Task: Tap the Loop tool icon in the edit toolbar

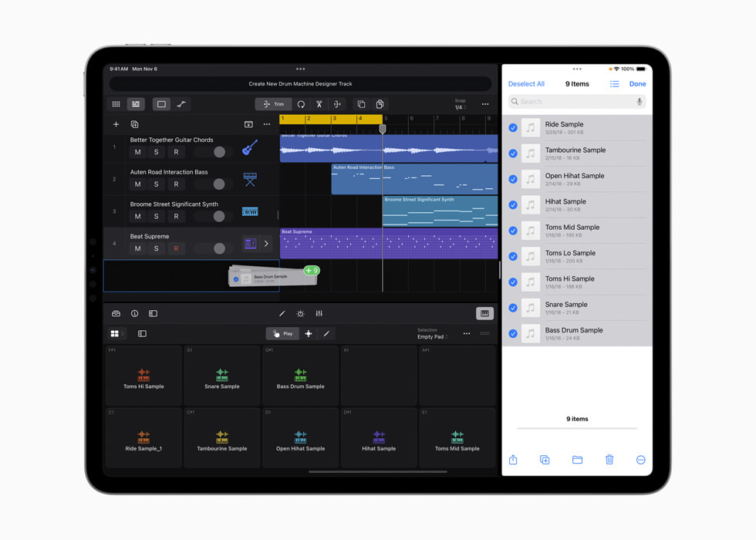Action: coord(299,103)
